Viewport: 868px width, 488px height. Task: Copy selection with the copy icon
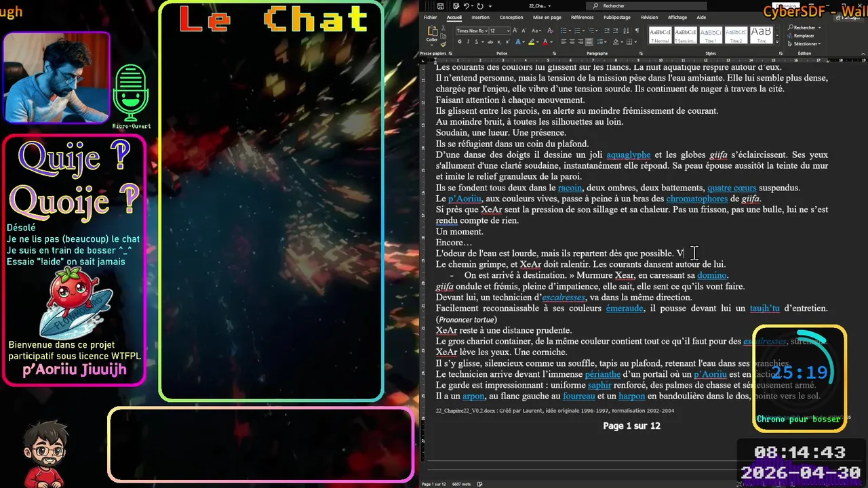pyautogui.click(x=443, y=37)
